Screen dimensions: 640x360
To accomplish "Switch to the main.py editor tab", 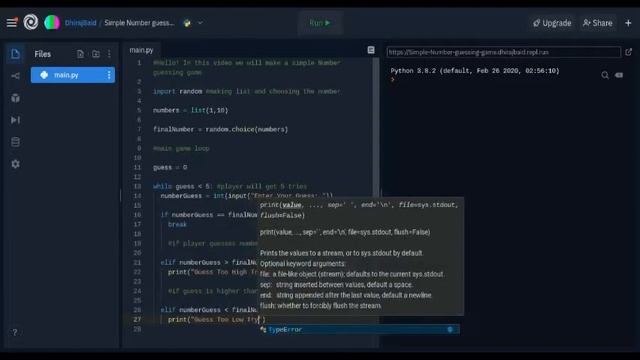I will pos(141,50).
